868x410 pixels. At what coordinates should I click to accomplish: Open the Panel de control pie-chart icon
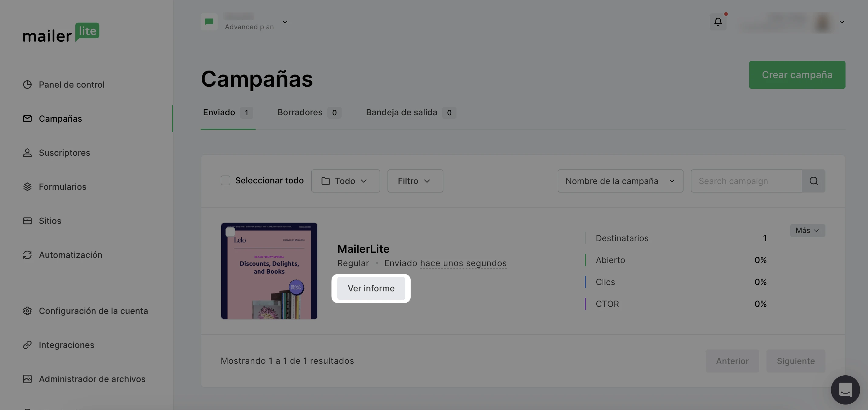tap(27, 84)
